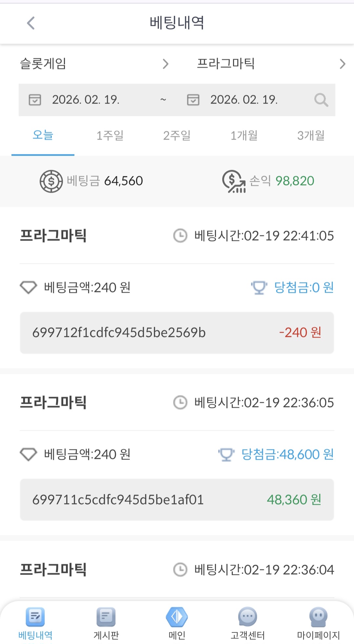Tap the back arrow icon

pos(31,23)
